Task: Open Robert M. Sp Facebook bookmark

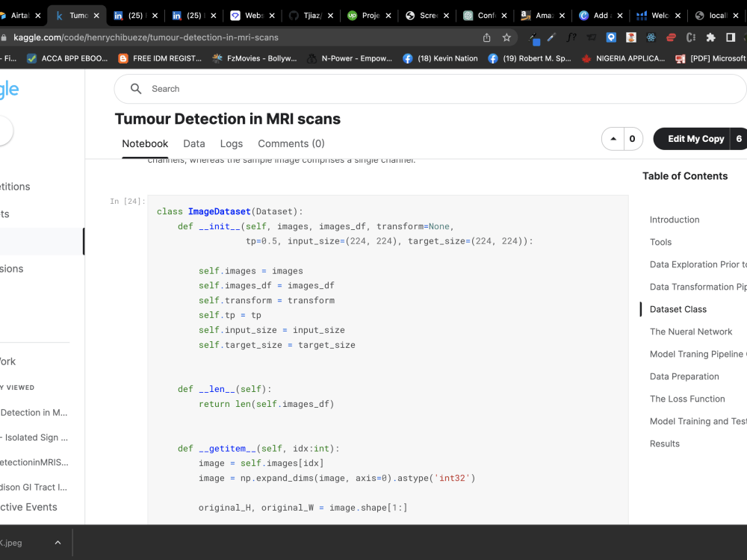Action: pyautogui.click(x=530, y=58)
